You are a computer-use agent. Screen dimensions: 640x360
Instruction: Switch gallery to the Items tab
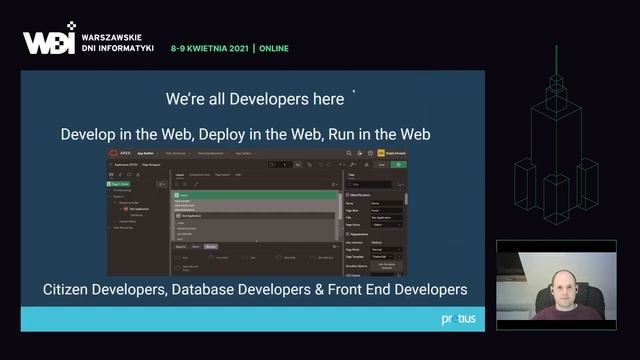pyautogui.click(x=196, y=247)
